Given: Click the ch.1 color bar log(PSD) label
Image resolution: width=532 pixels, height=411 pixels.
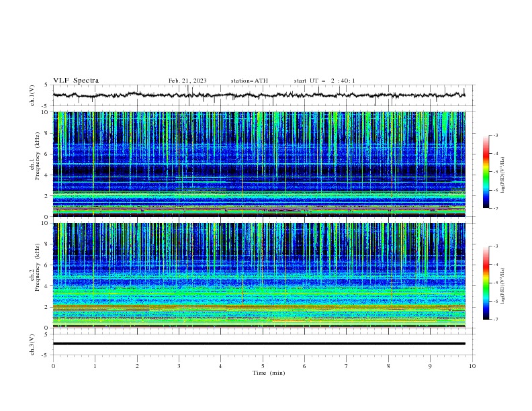Looking at the screenshot, I should 503,175.
